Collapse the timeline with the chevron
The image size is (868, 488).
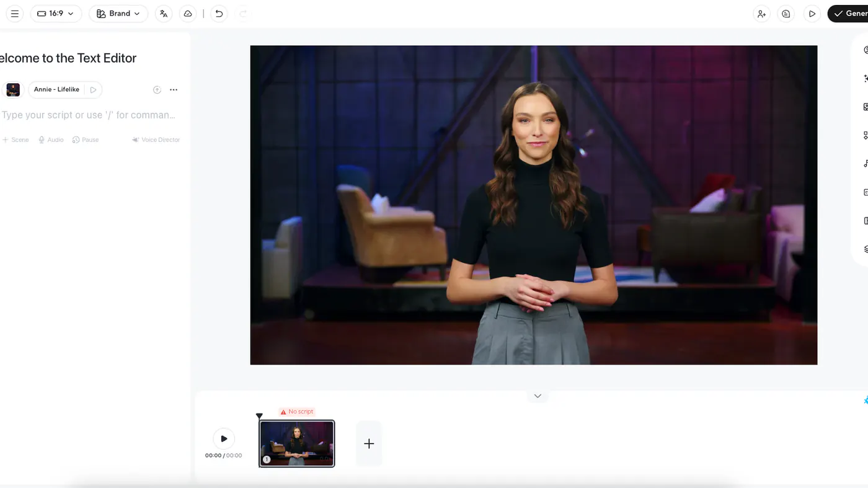(x=538, y=396)
